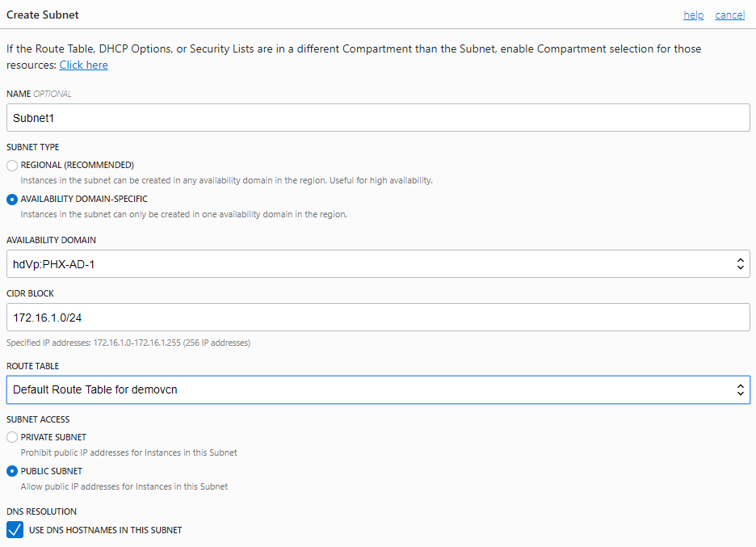
Task: Click the "Use DNS Hostnames in this Subnet" label
Action: coord(105,530)
